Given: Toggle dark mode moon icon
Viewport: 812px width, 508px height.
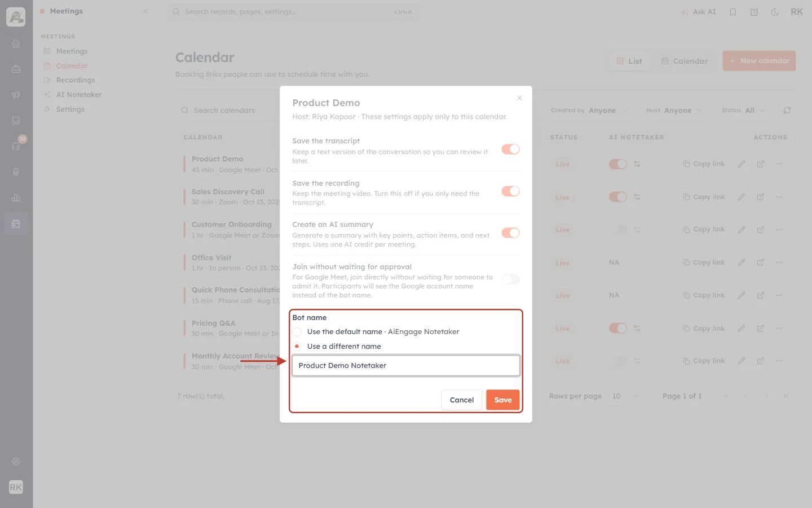Looking at the screenshot, I should pyautogui.click(x=775, y=12).
